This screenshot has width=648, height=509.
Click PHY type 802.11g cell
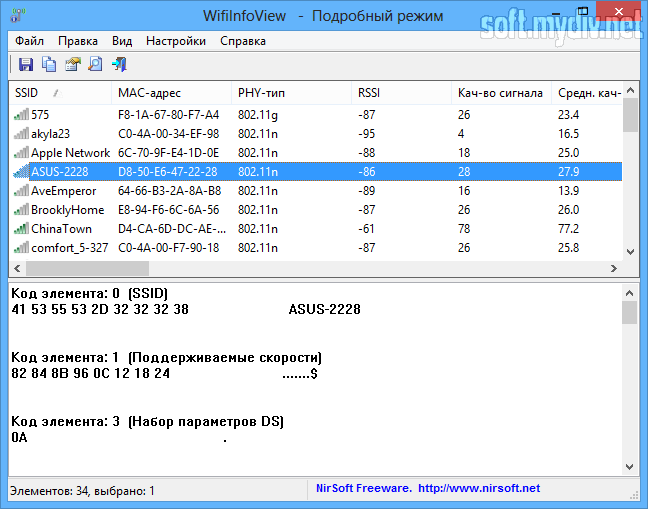[x=258, y=115]
